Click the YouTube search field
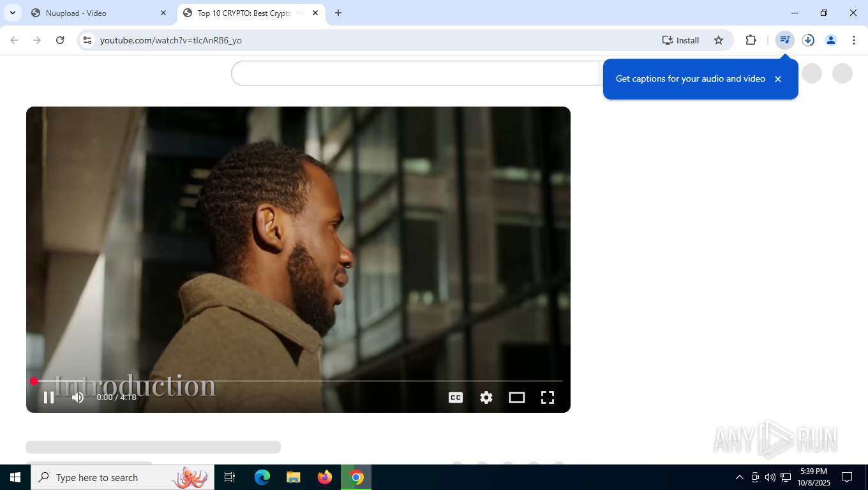Image resolution: width=868 pixels, height=490 pixels. (415, 73)
